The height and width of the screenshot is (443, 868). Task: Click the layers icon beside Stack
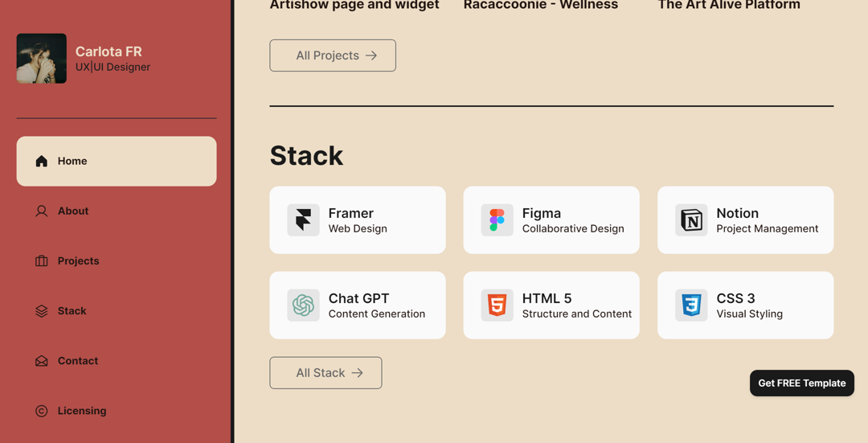[x=42, y=311]
